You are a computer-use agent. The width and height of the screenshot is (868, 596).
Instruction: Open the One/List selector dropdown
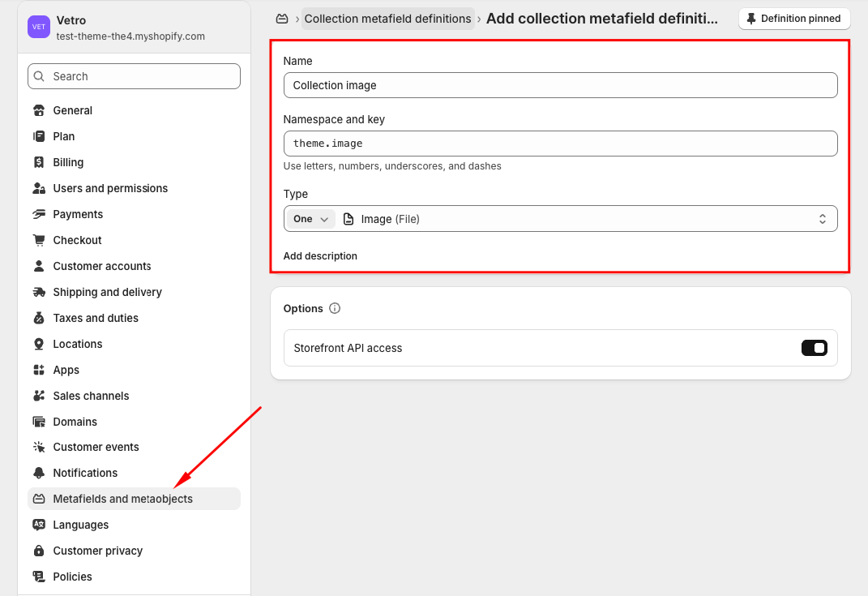pyautogui.click(x=311, y=219)
